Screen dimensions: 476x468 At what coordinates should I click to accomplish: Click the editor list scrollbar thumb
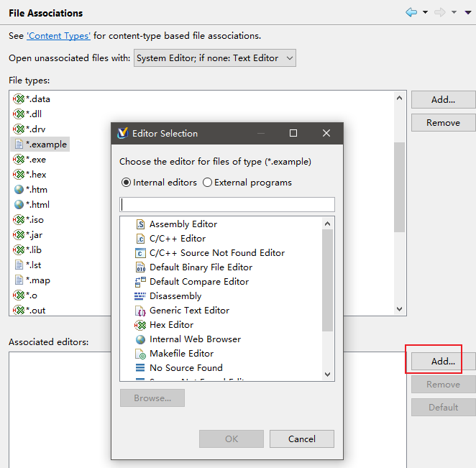[327, 280]
